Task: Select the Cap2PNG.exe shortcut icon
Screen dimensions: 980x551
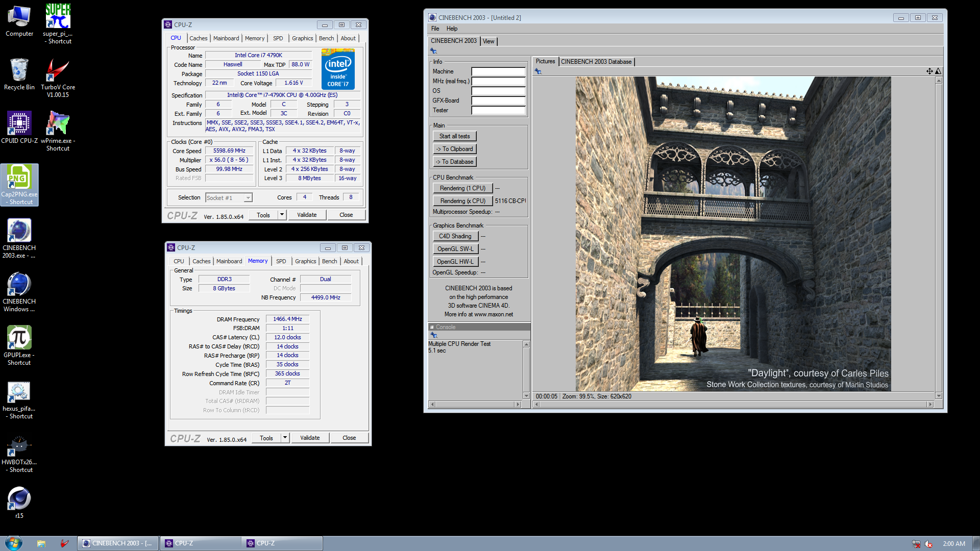Action: point(19,185)
